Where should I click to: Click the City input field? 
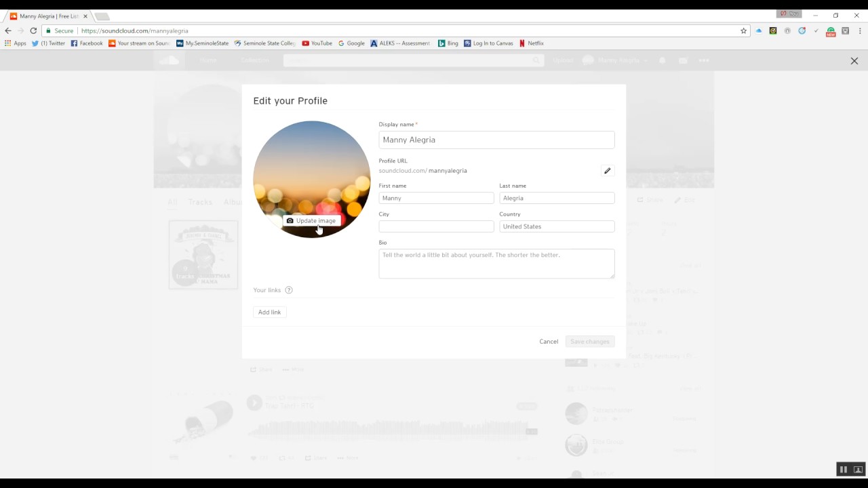click(435, 226)
